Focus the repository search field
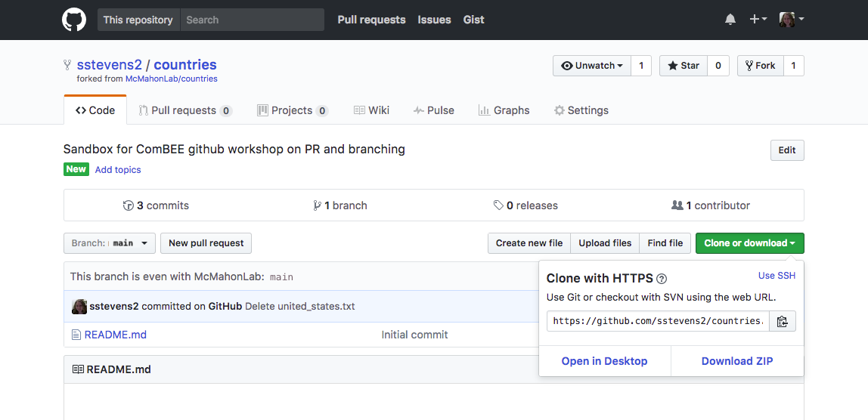 pos(252,20)
